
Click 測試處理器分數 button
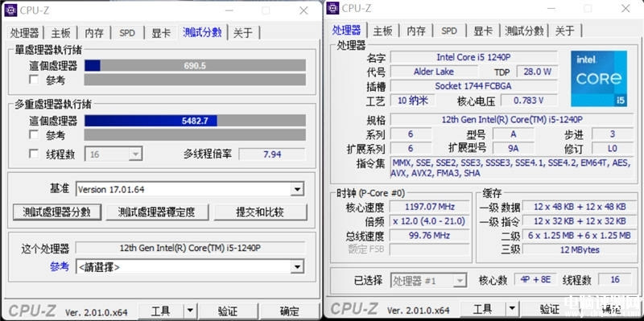(56, 212)
